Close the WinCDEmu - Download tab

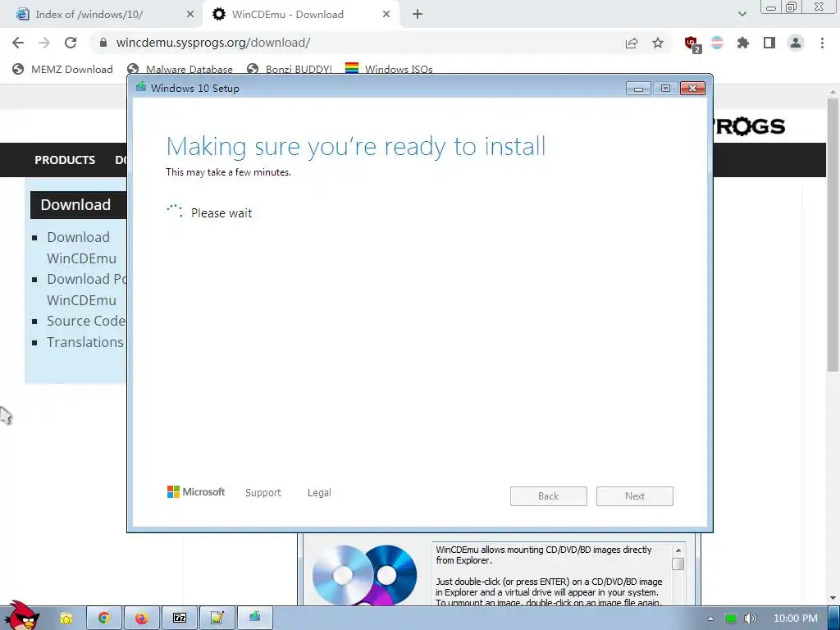[386, 15]
